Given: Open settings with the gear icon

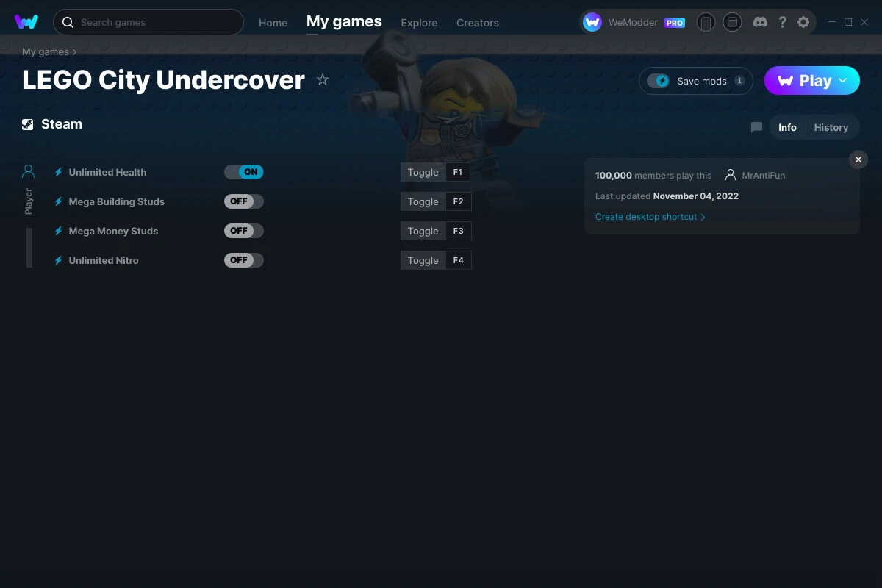Looking at the screenshot, I should tap(803, 22).
